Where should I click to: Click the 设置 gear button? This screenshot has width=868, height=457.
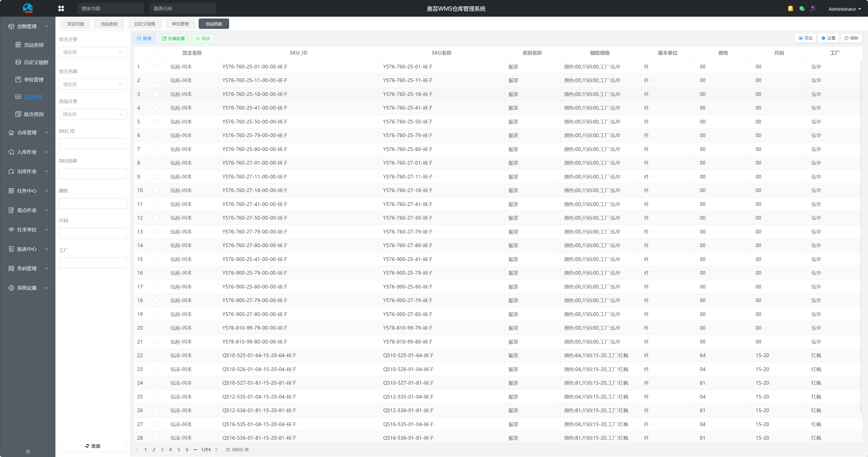click(x=829, y=38)
